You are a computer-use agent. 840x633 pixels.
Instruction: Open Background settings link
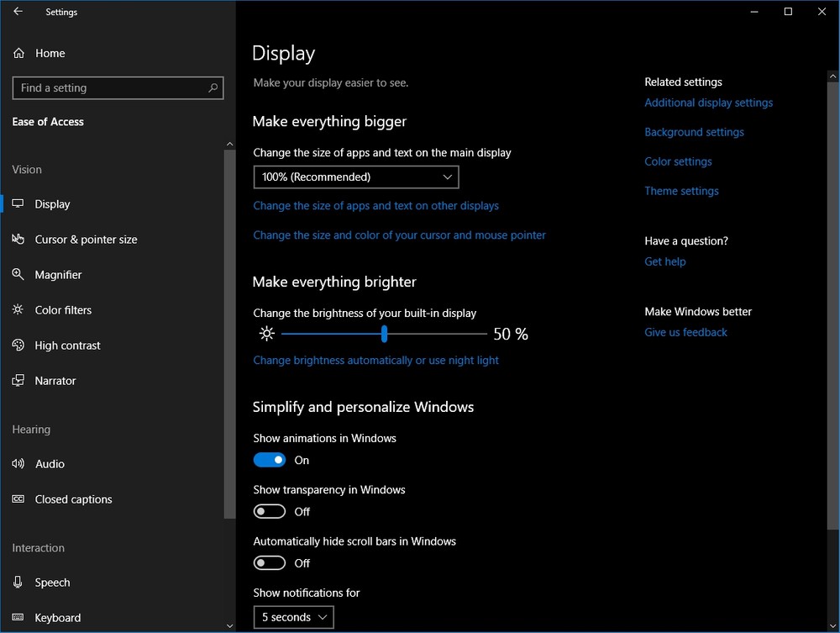pos(694,132)
